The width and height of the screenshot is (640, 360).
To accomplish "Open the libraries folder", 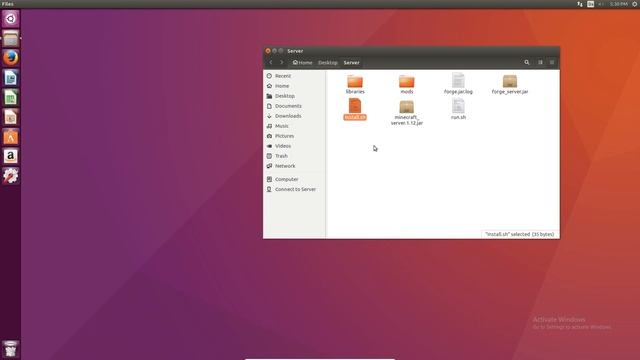I will point(355,84).
